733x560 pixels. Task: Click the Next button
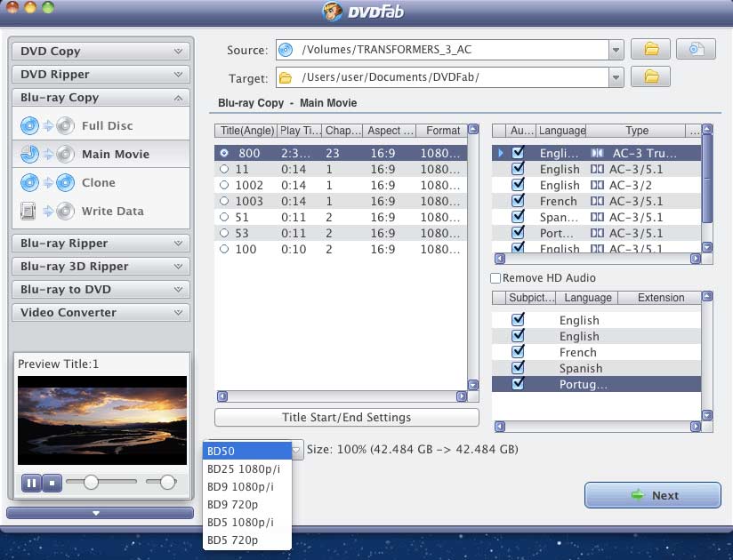click(x=653, y=495)
